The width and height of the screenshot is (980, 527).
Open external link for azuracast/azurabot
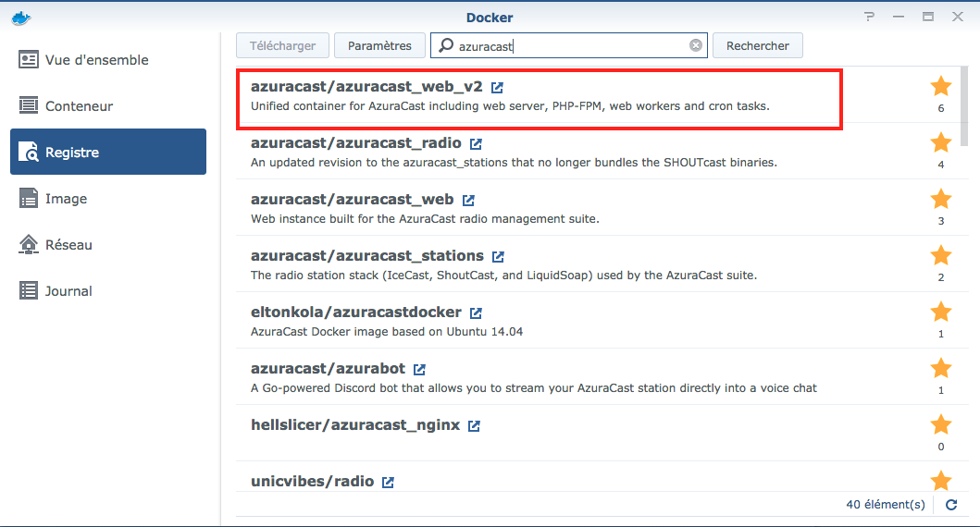click(419, 369)
